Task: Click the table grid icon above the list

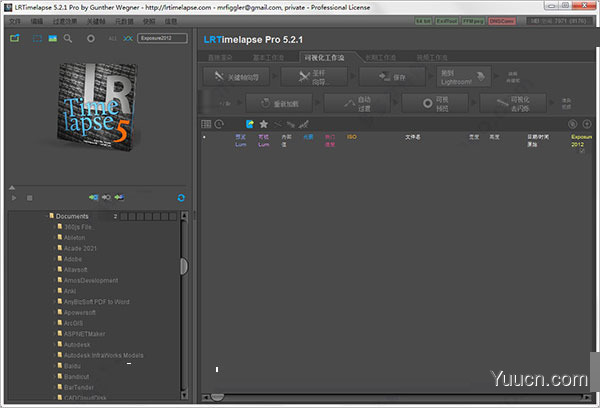Action: click(206, 124)
